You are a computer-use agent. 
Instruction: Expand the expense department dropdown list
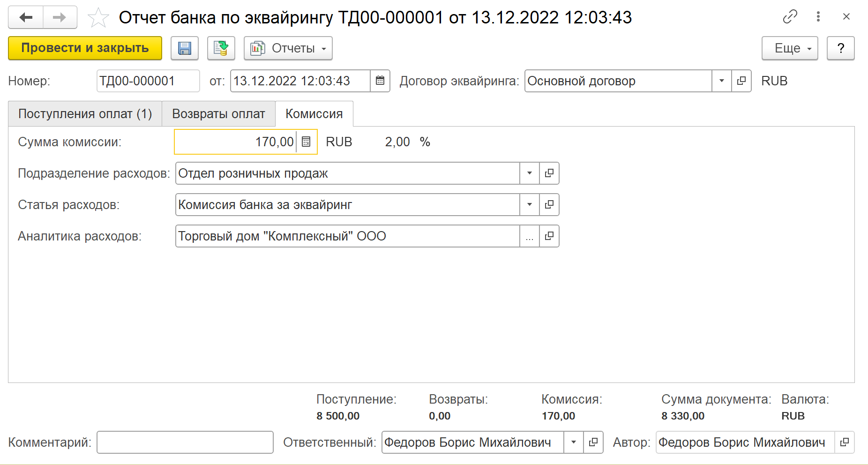[530, 173]
